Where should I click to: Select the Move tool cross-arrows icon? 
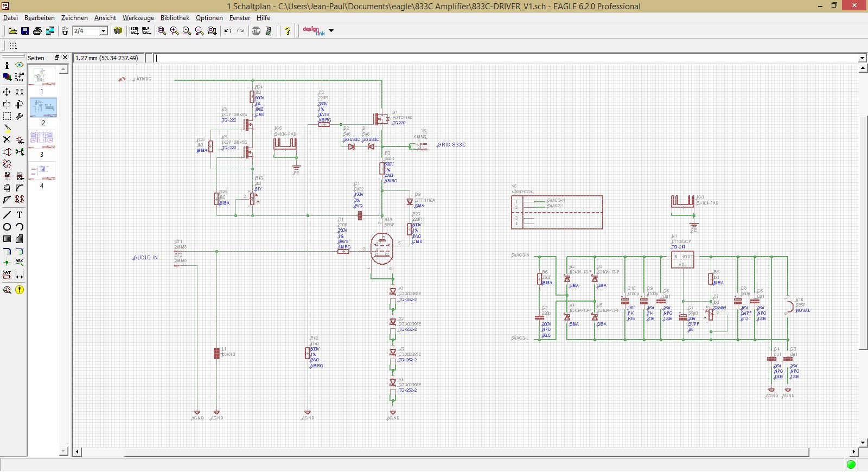click(x=7, y=92)
